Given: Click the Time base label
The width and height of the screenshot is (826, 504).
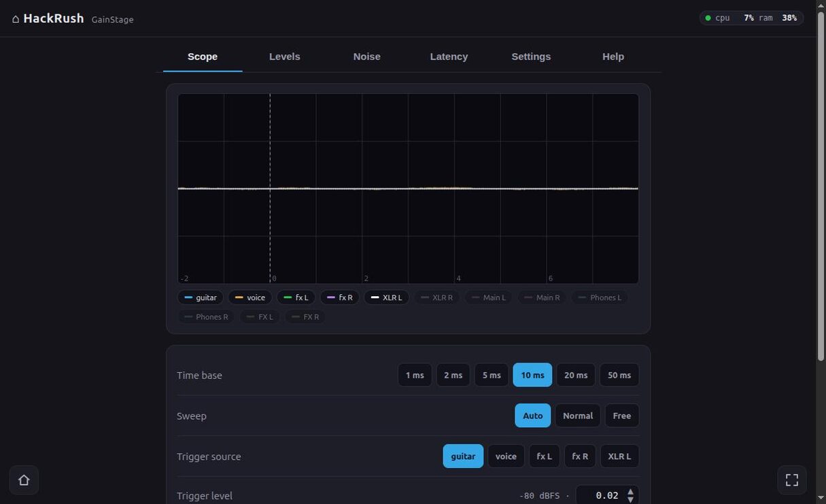Looking at the screenshot, I should (199, 375).
